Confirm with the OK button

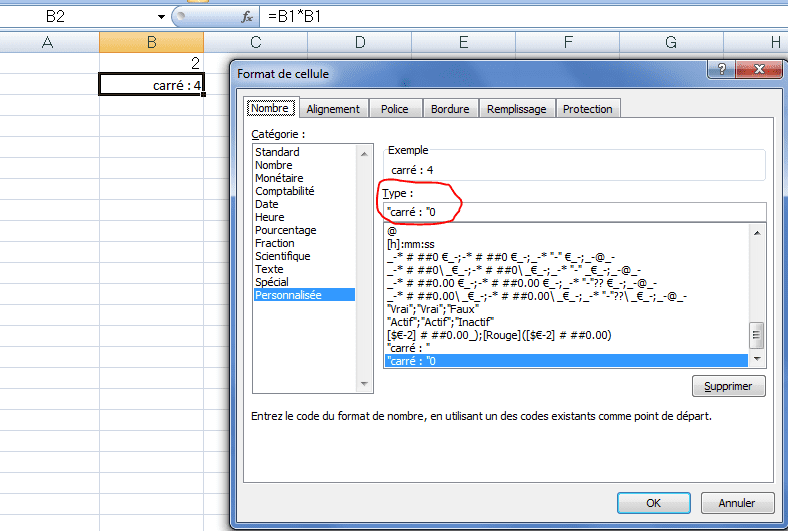click(653, 503)
